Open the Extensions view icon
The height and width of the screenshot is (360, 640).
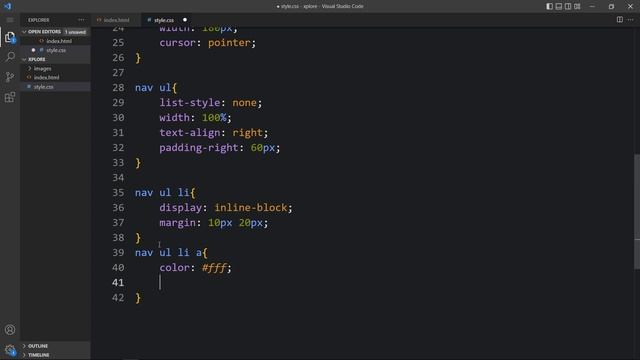pyautogui.click(x=10, y=97)
